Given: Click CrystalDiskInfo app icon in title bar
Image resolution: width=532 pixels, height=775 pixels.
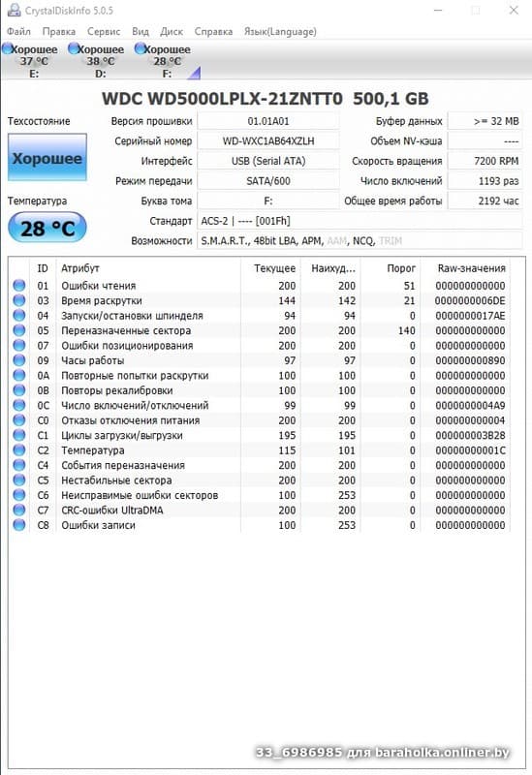Looking at the screenshot, I should [x=14, y=10].
